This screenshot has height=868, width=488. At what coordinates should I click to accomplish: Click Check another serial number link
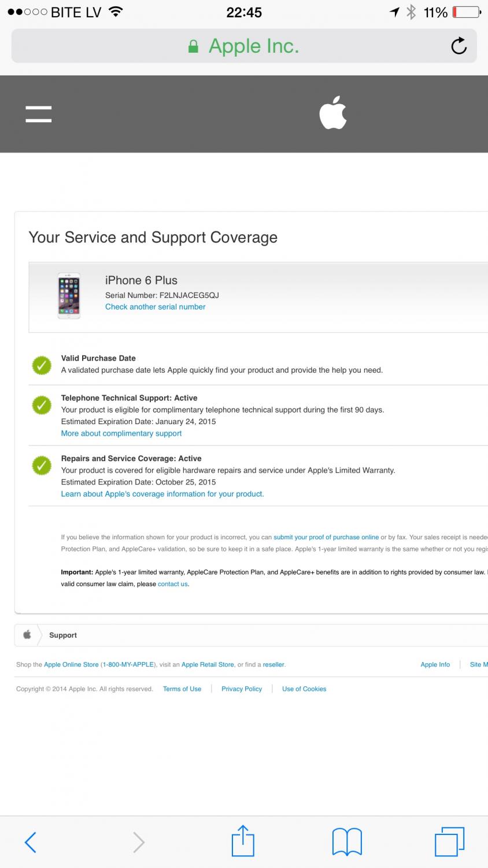coord(155,307)
